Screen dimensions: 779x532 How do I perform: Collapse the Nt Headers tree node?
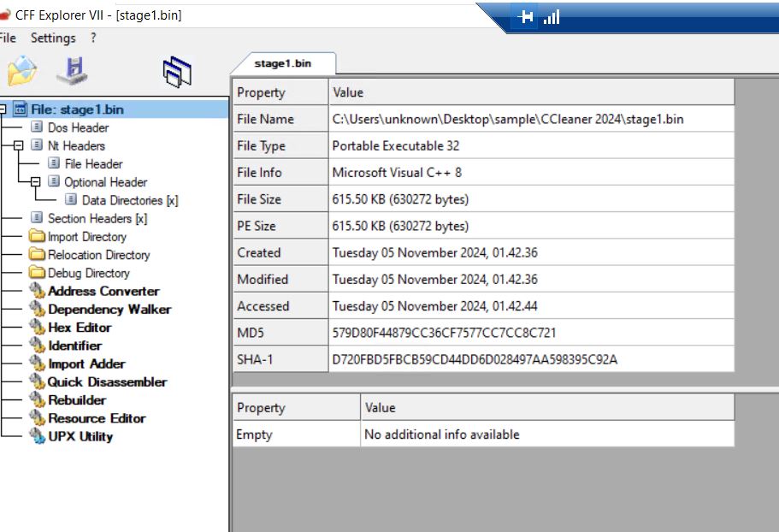click(x=18, y=146)
